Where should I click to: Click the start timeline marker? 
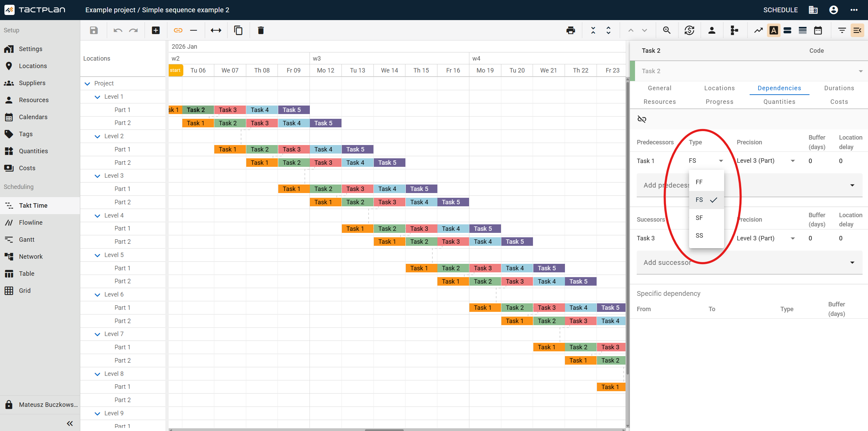click(176, 70)
